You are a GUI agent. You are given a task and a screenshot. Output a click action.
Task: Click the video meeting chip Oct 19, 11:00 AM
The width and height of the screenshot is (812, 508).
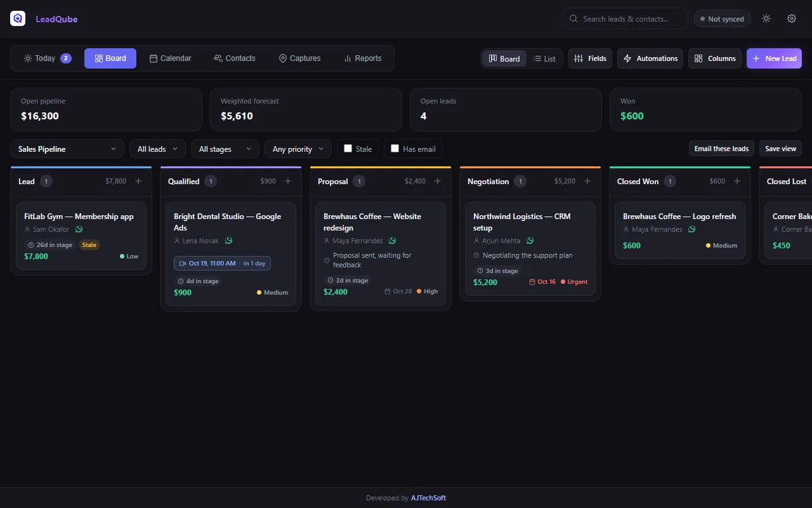click(x=222, y=263)
